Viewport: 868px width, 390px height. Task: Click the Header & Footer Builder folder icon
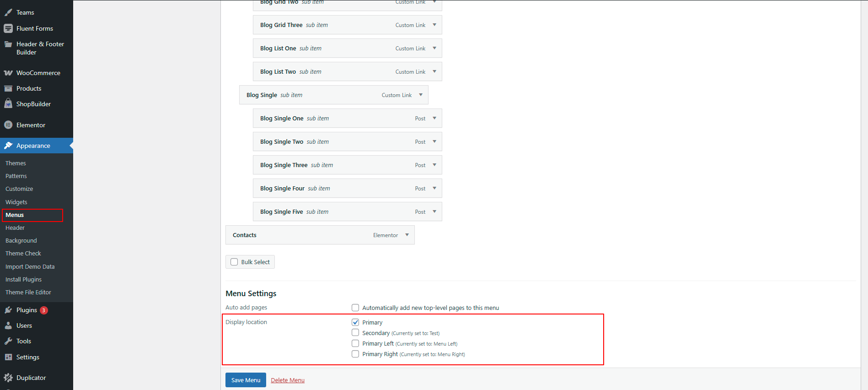(8, 44)
